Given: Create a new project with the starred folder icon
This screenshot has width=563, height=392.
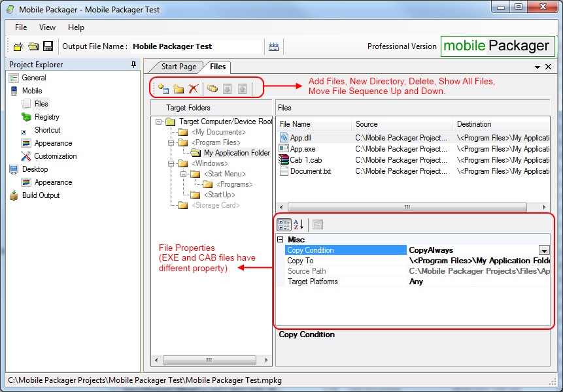Looking at the screenshot, I should tap(18, 46).
